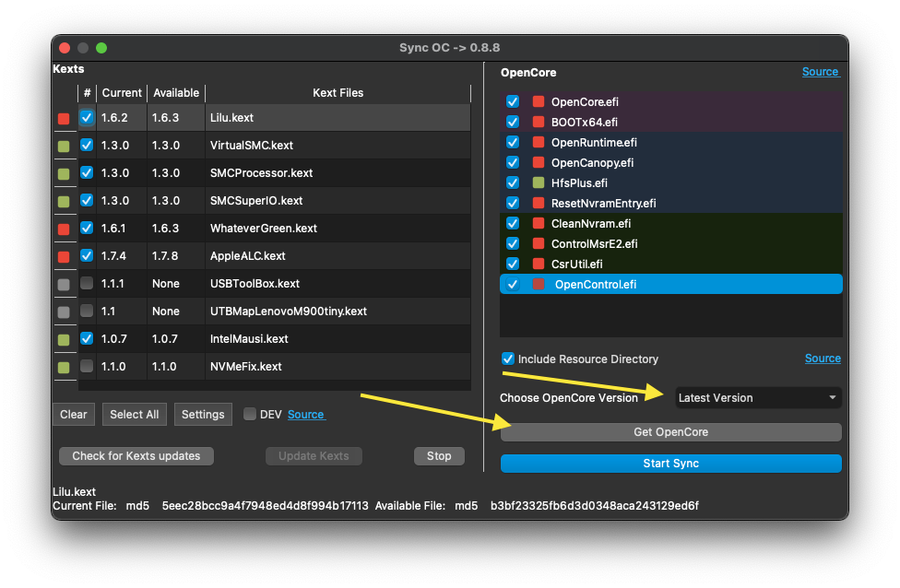Open kext Settings
900x588 pixels.
[203, 414]
